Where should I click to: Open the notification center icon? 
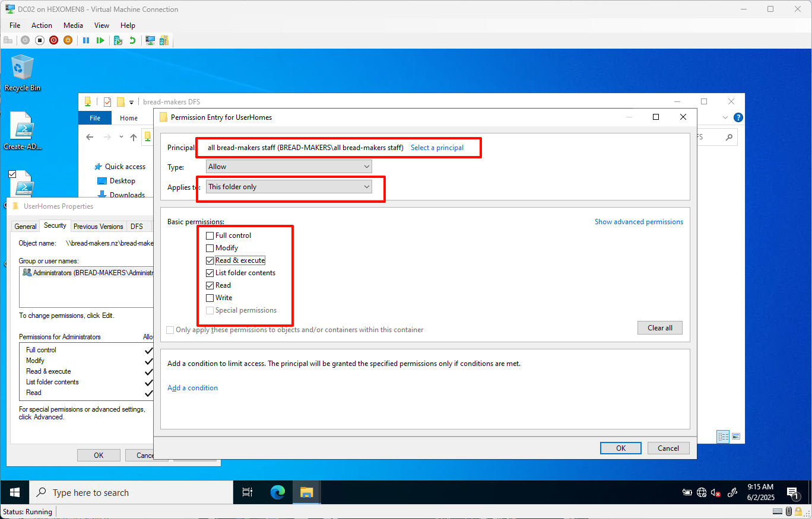tap(792, 492)
